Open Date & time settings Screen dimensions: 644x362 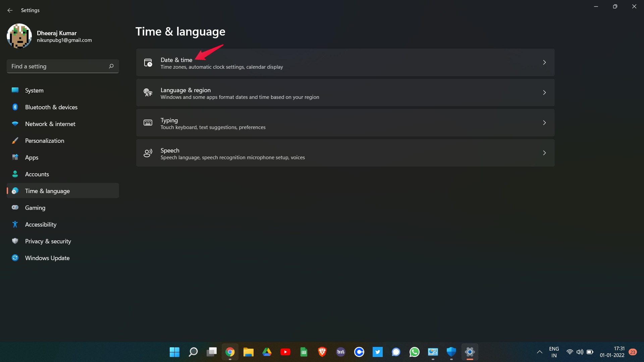point(345,62)
